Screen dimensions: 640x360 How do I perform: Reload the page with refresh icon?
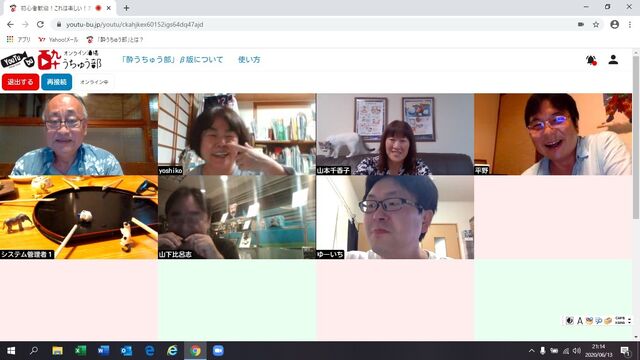[x=40, y=24]
